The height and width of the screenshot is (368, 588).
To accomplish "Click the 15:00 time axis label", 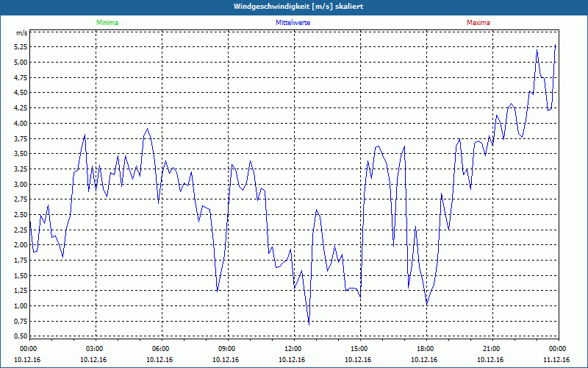I will pos(359,349).
